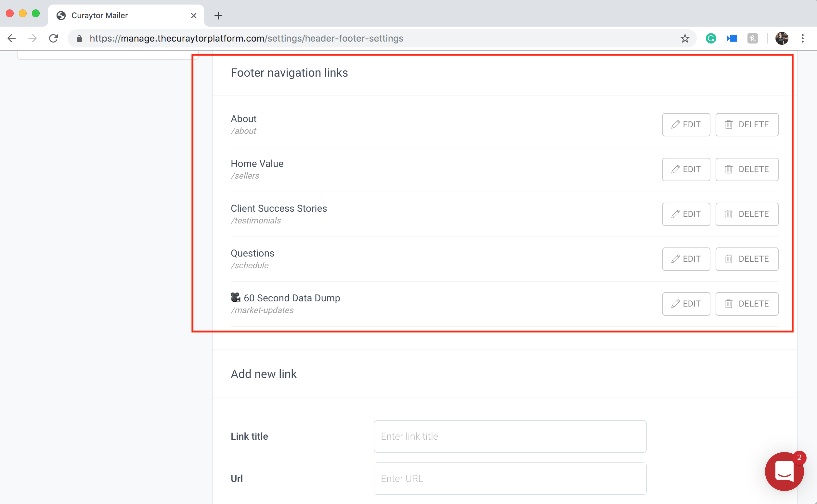Click the /schedule path text
The image size is (817, 504).
click(250, 265)
